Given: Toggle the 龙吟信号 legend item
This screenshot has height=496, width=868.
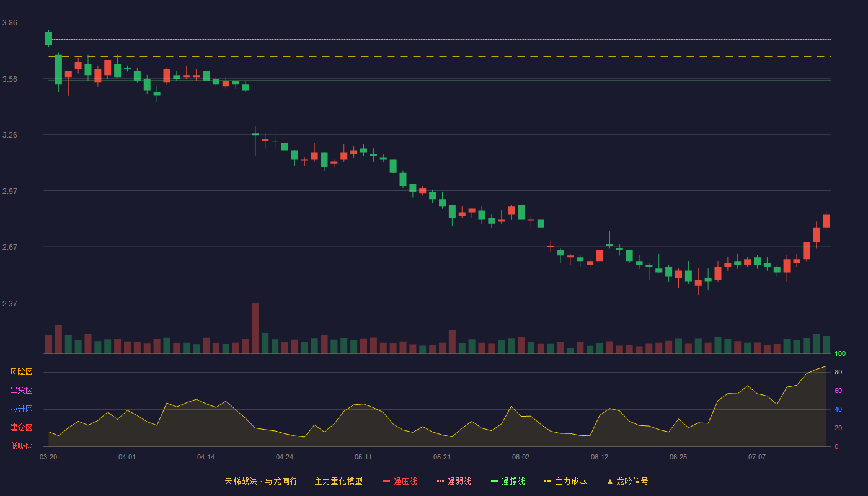Looking at the screenshot, I should (x=627, y=481).
